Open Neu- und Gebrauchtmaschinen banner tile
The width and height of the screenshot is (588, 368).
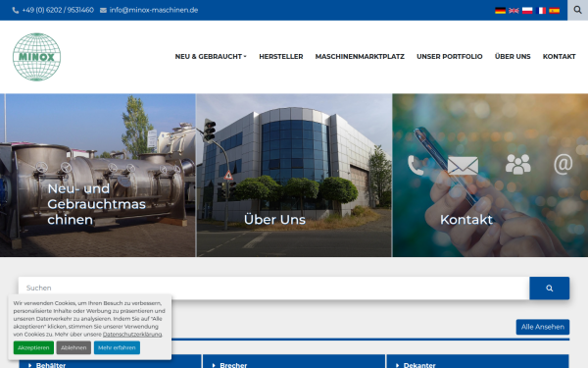pyautogui.click(x=97, y=176)
